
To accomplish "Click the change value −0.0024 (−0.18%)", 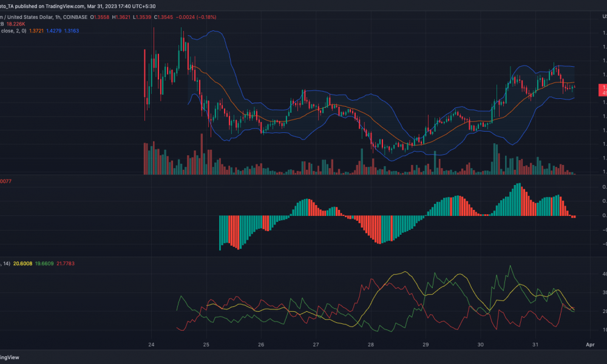I will pos(196,17).
